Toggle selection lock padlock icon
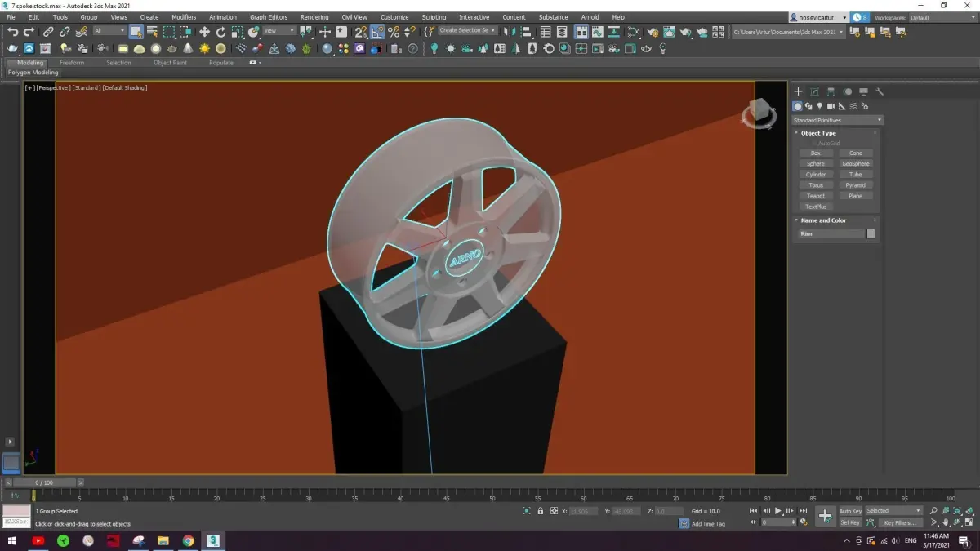 540,511
